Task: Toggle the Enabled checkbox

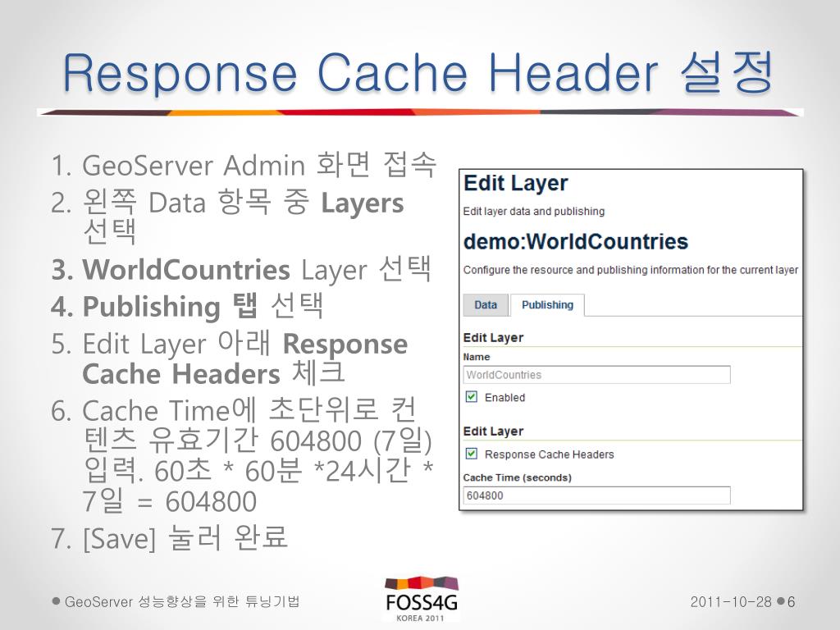Action: (x=472, y=397)
